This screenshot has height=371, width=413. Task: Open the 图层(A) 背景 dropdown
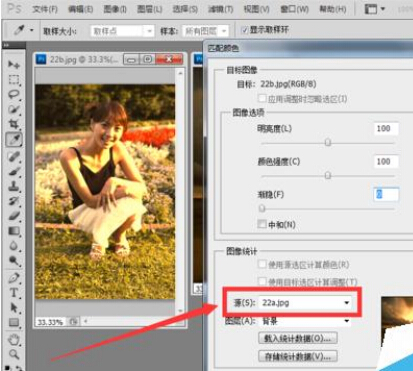click(x=305, y=321)
